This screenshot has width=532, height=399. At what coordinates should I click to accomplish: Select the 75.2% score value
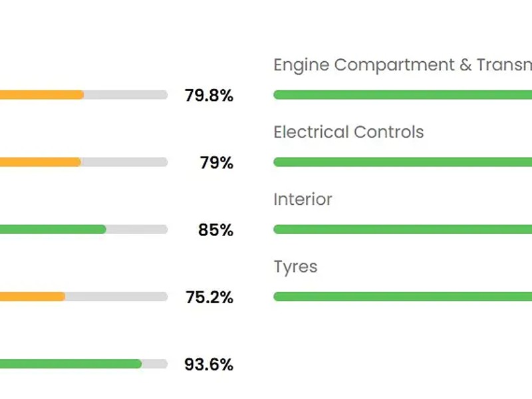209,297
